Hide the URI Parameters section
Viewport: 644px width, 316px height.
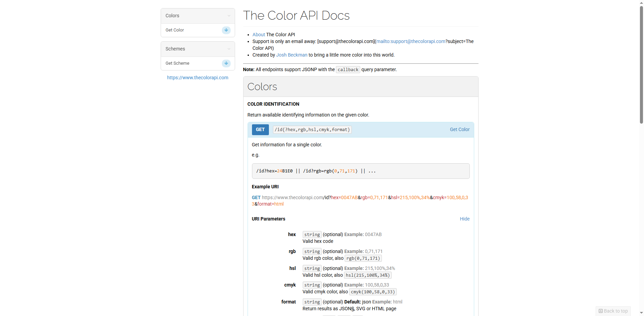[x=464, y=219]
